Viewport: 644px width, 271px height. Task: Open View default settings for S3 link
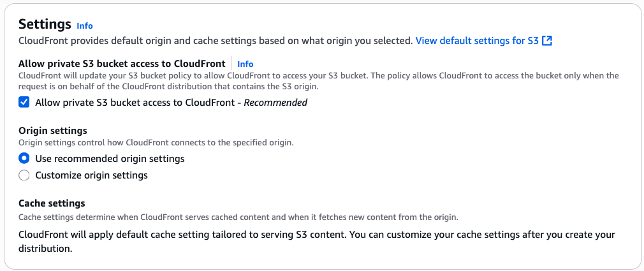coord(477,41)
